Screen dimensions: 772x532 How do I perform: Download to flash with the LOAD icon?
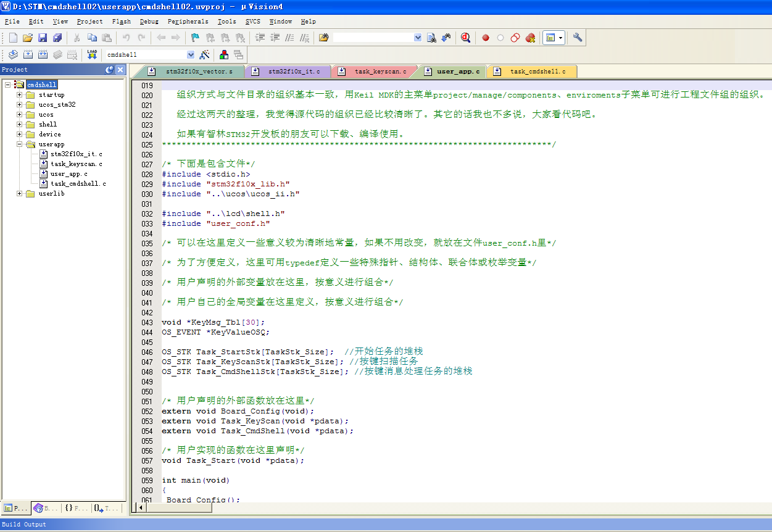92,54
